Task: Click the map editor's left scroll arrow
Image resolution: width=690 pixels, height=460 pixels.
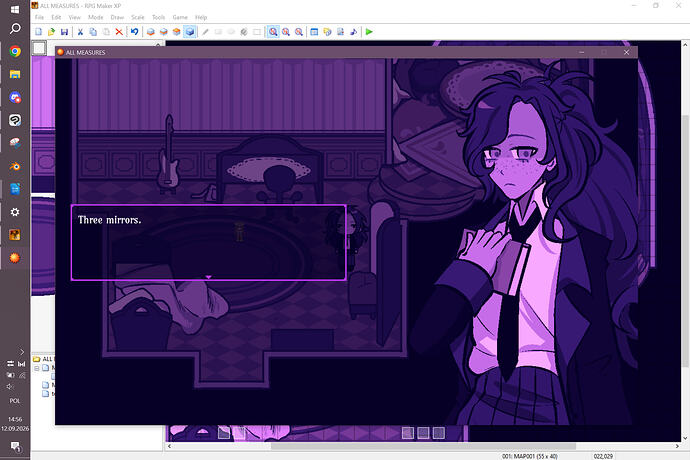Action: coord(169,446)
